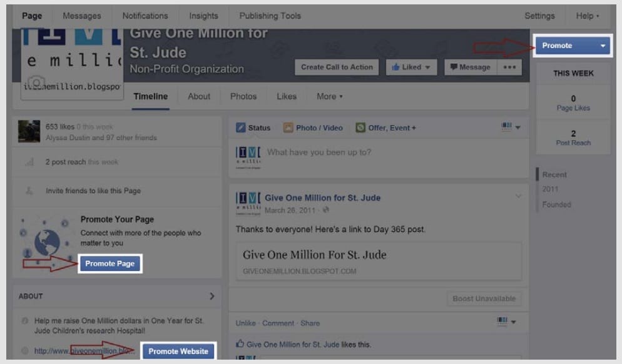Click Unlike on the post
This screenshot has height=364, width=622.
(x=245, y=323)
